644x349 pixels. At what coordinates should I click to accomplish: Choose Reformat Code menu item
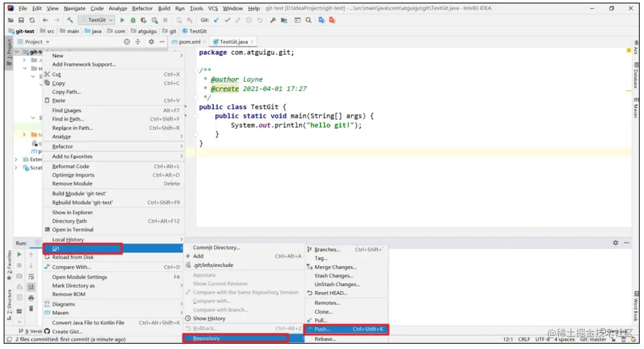tap(113, 166)
